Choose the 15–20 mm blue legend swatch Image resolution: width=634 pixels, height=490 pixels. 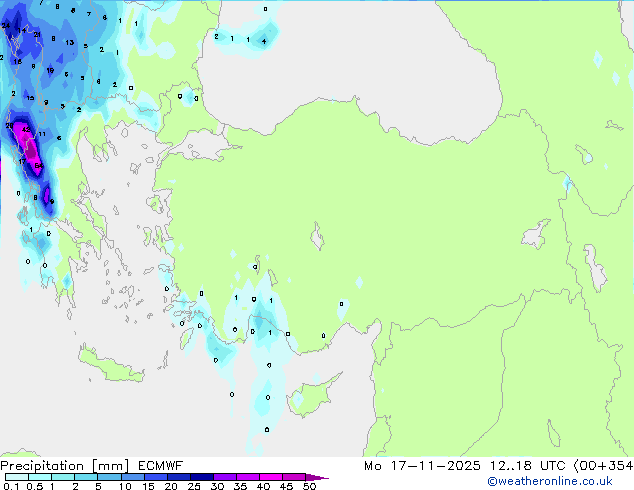(x=155, y=477)
